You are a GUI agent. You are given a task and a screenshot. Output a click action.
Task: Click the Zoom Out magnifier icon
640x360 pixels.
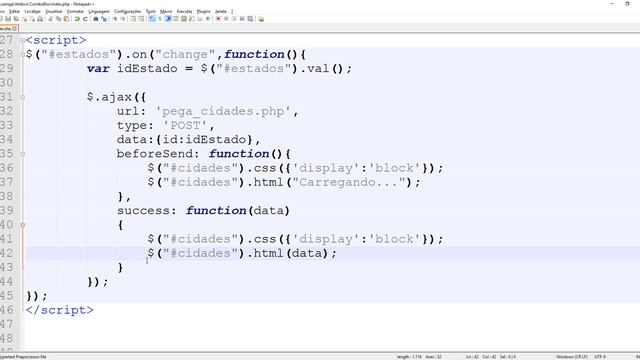click(x=123, y=19)
